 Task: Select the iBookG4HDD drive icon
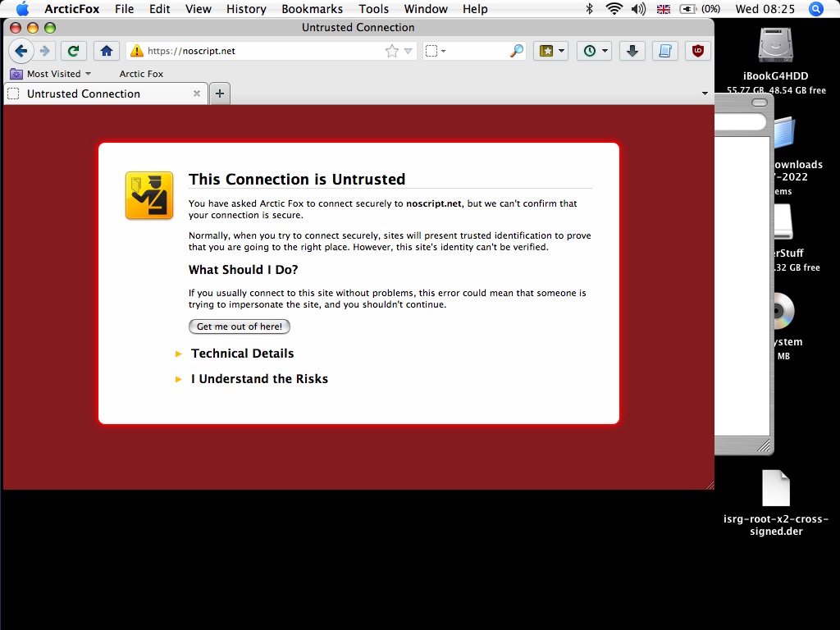click(x=776, y=45)
